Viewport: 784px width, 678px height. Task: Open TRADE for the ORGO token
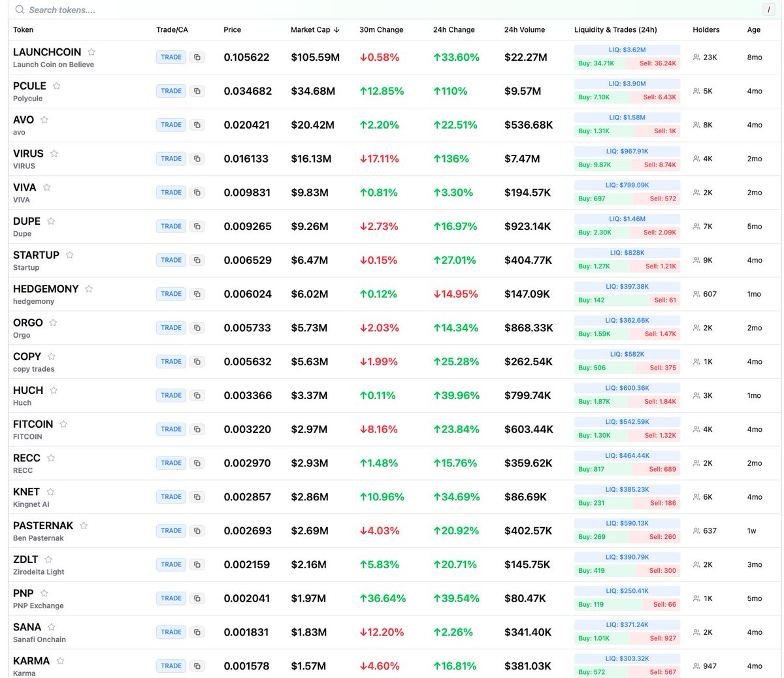pyautogui.click(x=171, y=328)
